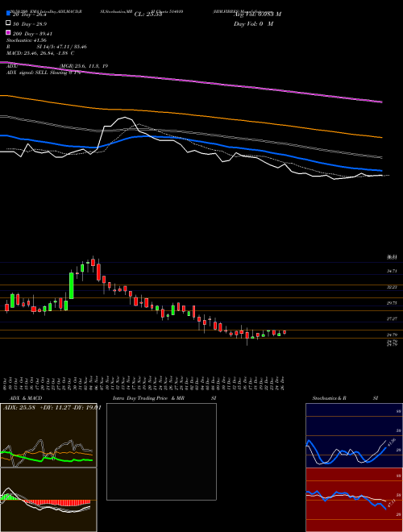Click the 41.56 stochastic value label
The image size is (403, 532).
pos(391,444)
